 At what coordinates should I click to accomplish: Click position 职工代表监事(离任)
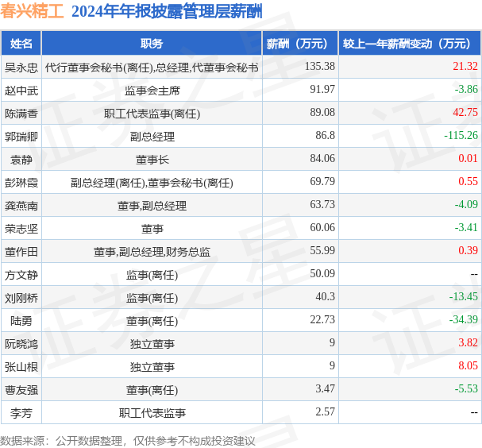[152, 114]
